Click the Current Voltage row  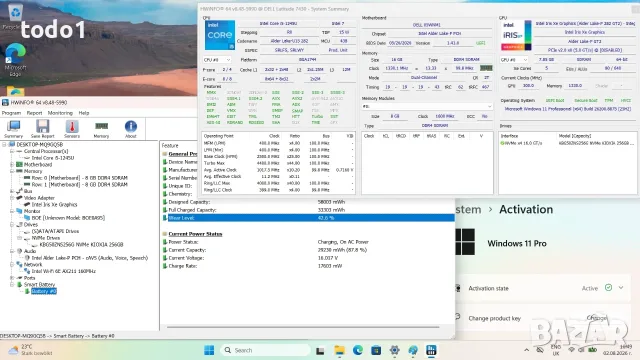point(308,258)
